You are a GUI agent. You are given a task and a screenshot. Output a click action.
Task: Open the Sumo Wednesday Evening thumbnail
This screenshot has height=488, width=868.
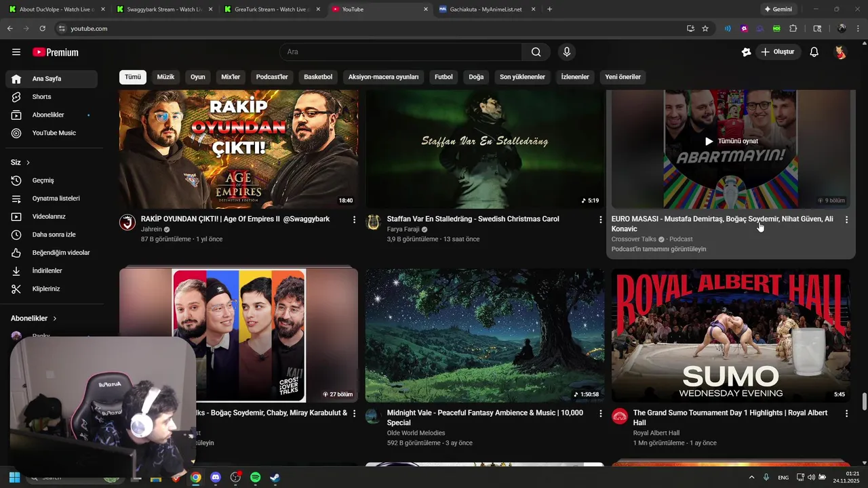[x=730, y=335]
